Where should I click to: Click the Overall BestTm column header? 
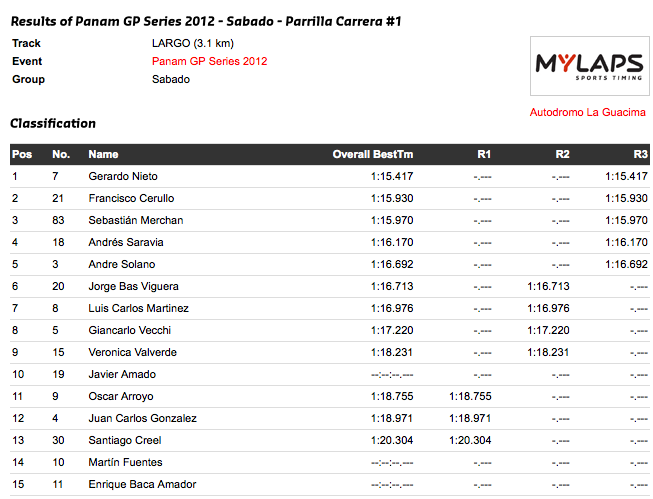[373, 155]
